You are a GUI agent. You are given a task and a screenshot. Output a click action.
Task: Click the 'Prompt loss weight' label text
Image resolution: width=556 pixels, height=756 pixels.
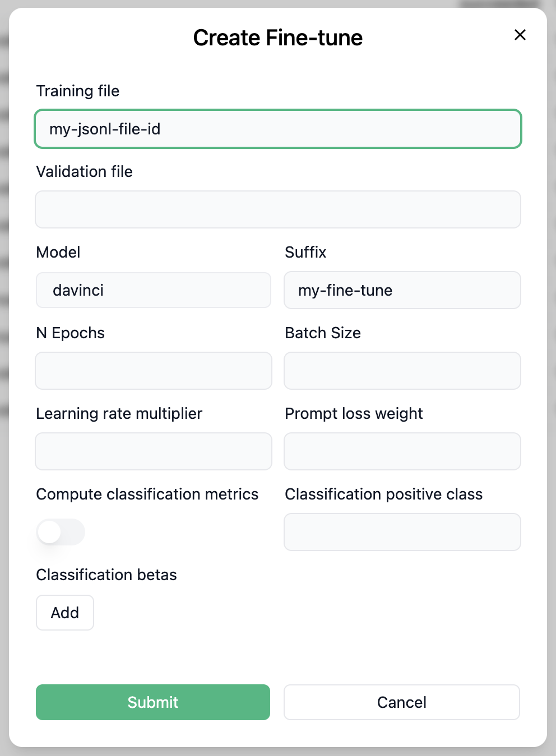[x=354, y=414]
